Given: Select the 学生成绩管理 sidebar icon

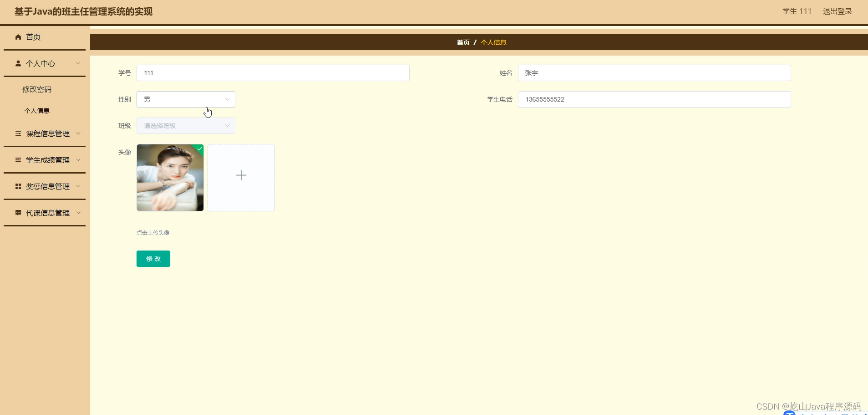Looking at the screenshot, I should coord(18,159).
